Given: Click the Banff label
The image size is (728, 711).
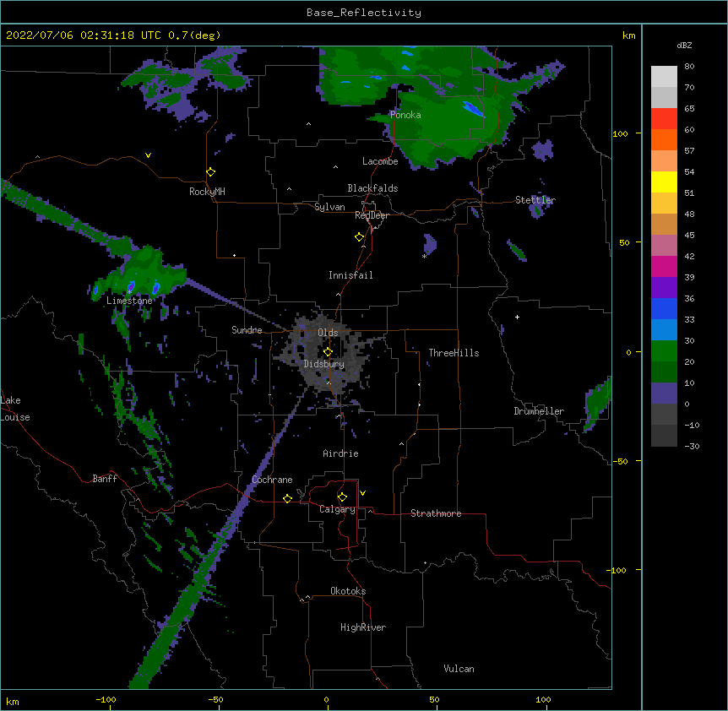Looking at the screenshot, I should tap(105, 479).
